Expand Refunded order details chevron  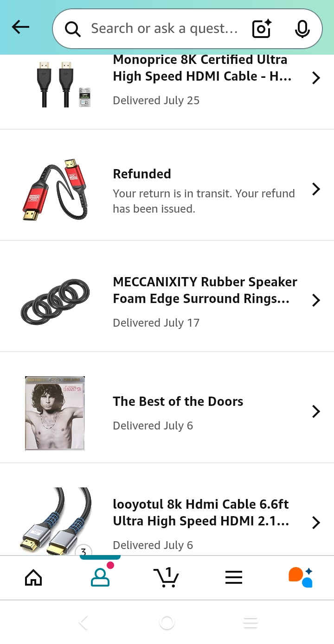(316, 189)
